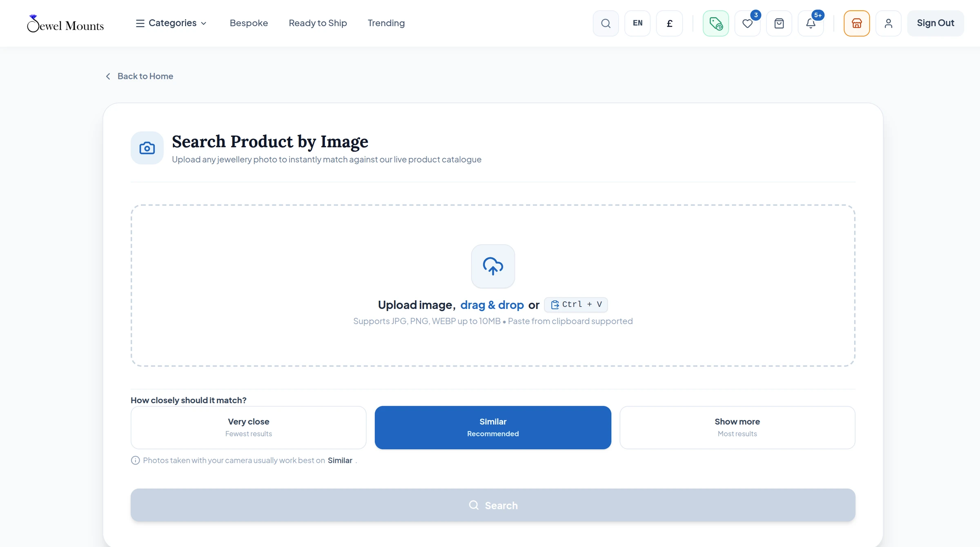Image resolution: width=980 pixels, height=547 pixels.
Task: Open the user profile icon
Action: click(x=889, y=23)
